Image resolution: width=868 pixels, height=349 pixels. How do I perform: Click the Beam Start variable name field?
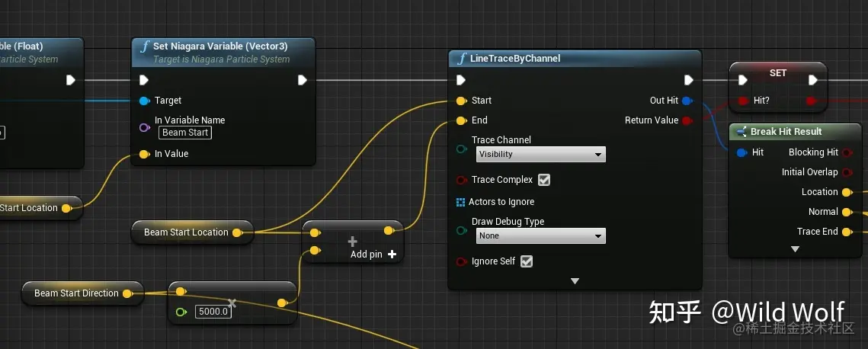185,133
